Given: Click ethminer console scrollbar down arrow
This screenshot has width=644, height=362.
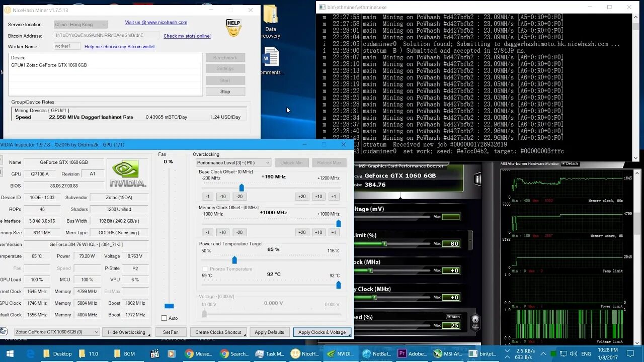Looking at the screenshot, I should tap(635, 157).
